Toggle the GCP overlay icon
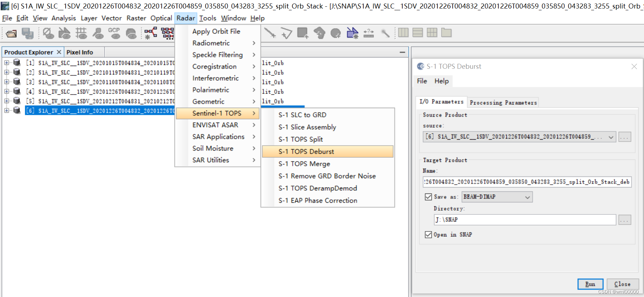The image size is (644, 297). pos(114,33)
